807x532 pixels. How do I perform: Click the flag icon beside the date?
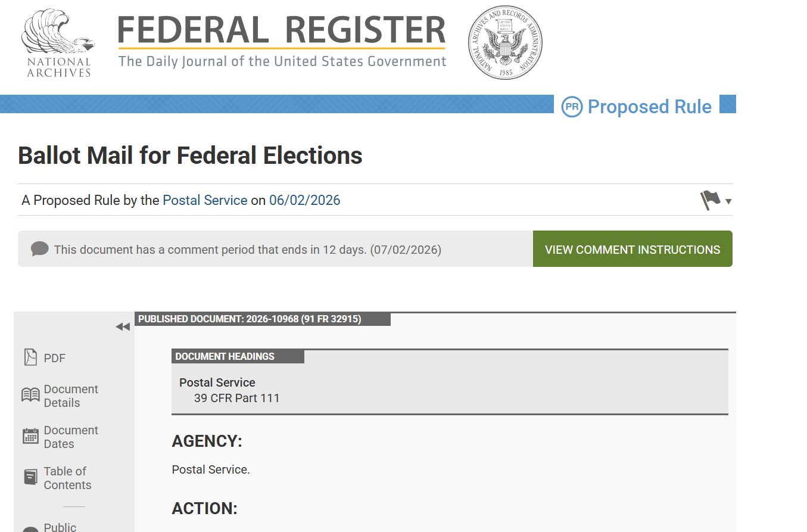tap(710, 200)
